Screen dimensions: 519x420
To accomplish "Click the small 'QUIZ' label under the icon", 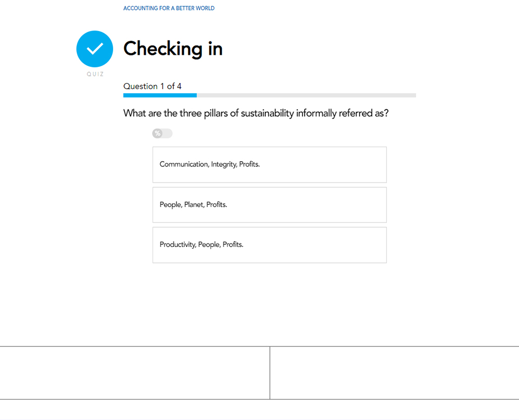I will tap(95, 74).
